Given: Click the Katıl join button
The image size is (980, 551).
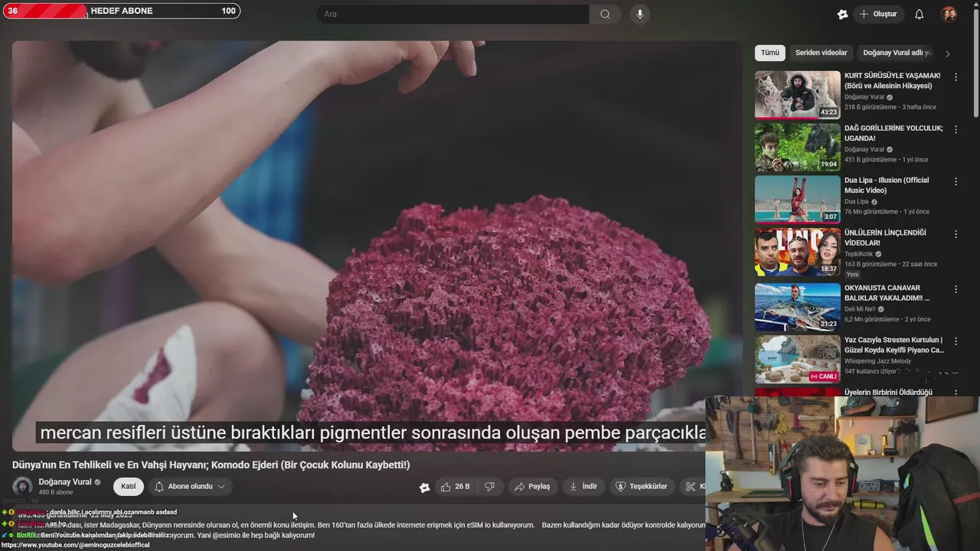Looking at the screenshot, I should pos(128,487).
